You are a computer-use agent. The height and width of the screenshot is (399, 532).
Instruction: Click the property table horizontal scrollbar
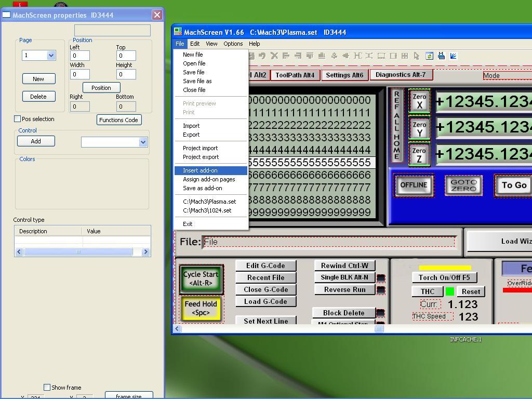(x=83, y=252)
